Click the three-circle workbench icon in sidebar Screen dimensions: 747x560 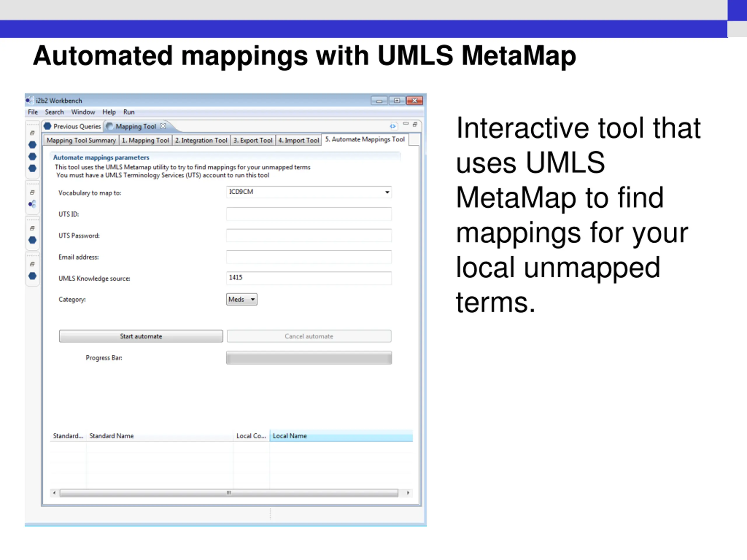[32, 204]
